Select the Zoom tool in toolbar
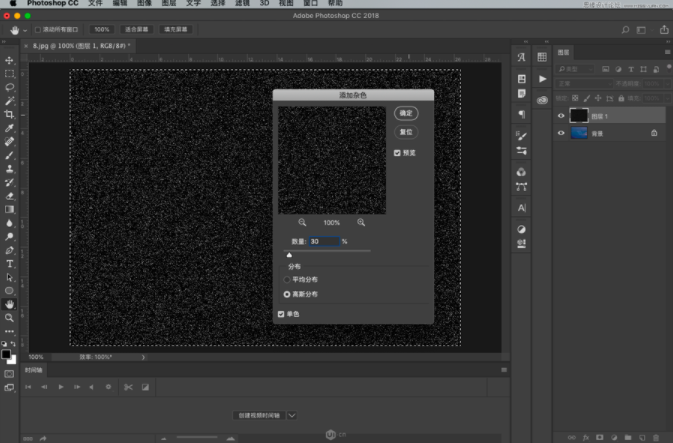 (10, 317)
